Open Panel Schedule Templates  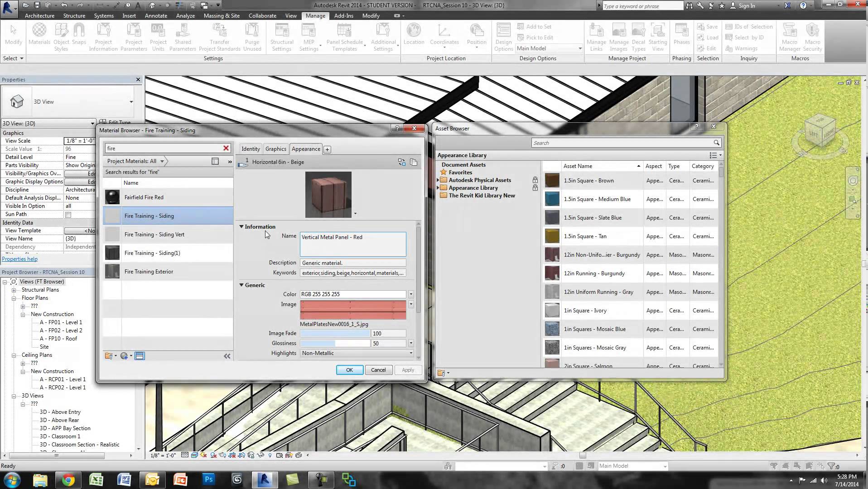(x=345, y=37)
